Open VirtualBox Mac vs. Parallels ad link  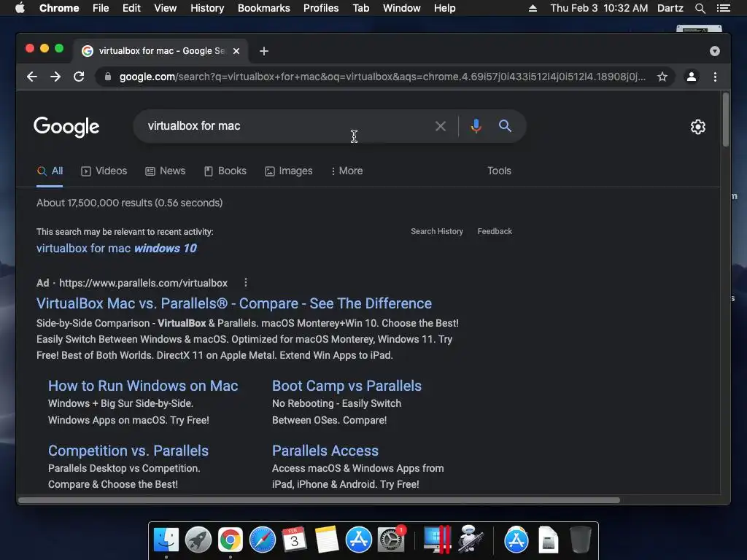234,303
